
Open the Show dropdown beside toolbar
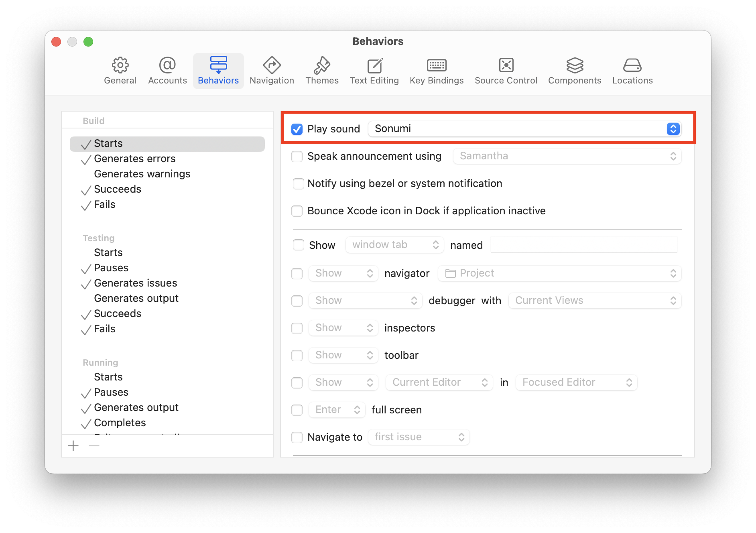pos(343,355)
